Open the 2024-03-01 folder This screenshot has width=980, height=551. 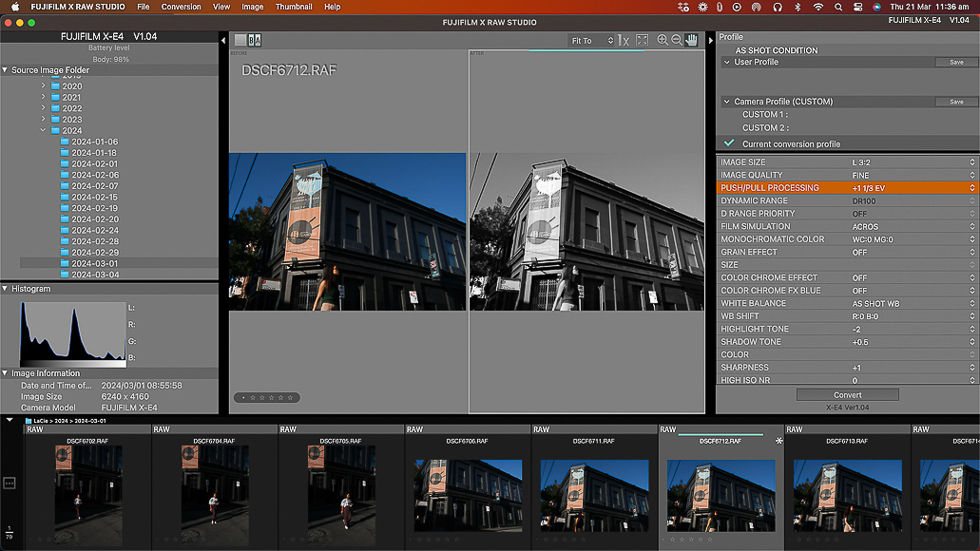[94, 263]
